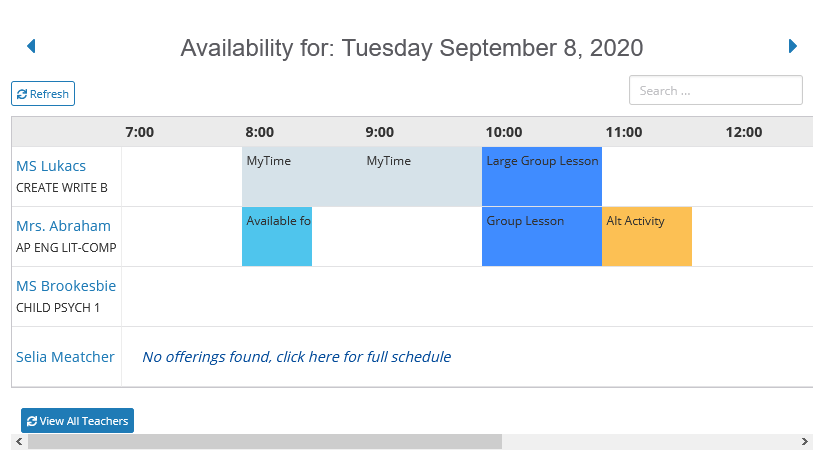
Task: Select the Large Group Lesson block
Action: 542,177
